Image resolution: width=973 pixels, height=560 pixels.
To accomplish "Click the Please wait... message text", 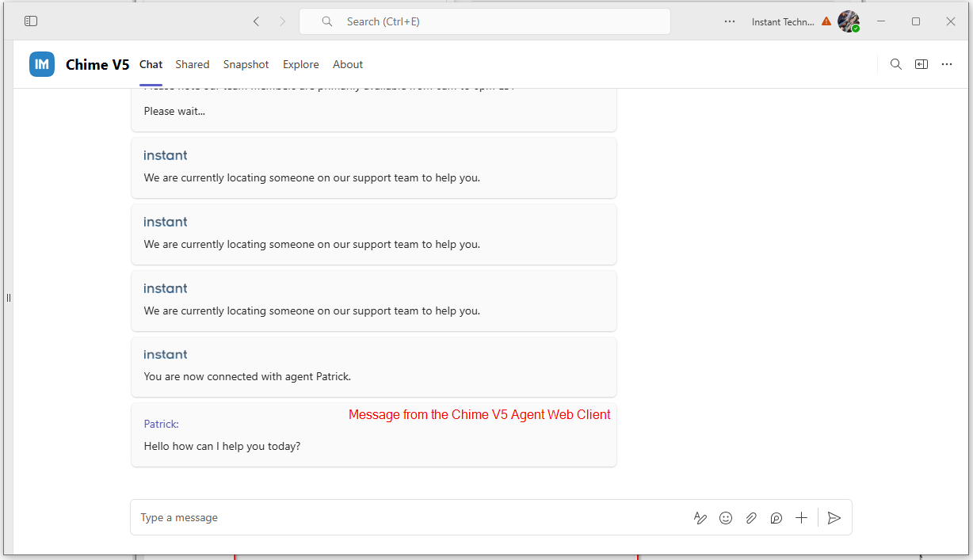I will click(x=174, y=112).
